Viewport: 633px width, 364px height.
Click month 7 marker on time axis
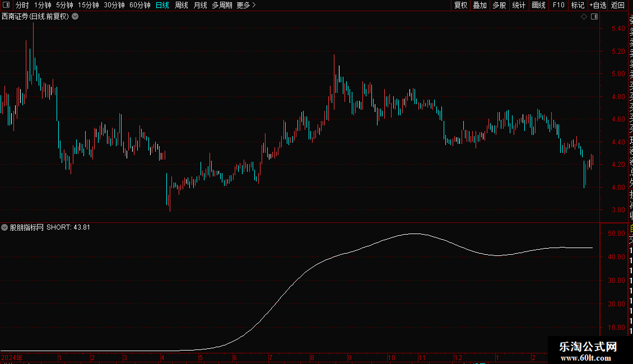tap(271, 358)
